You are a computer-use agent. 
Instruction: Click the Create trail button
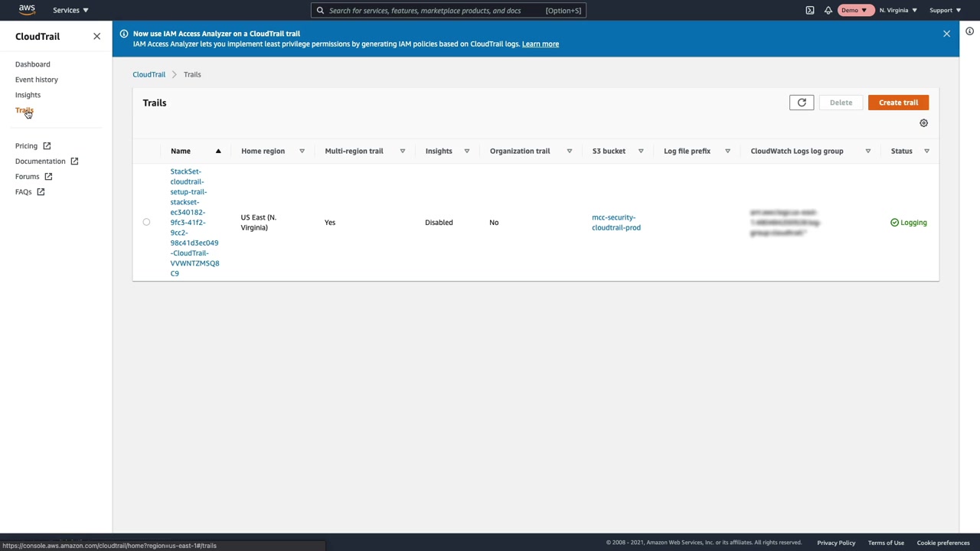click(898, 103)
